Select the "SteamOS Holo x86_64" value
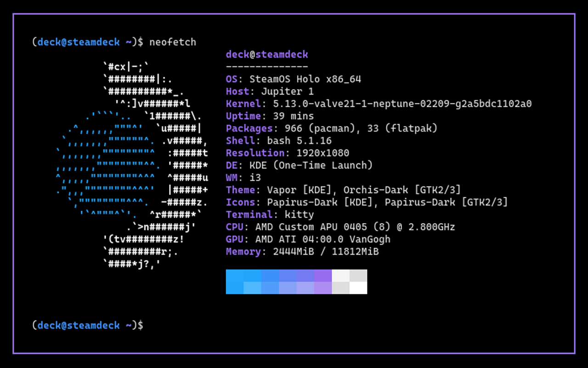The image size is (588, 368). coord(305,79)
